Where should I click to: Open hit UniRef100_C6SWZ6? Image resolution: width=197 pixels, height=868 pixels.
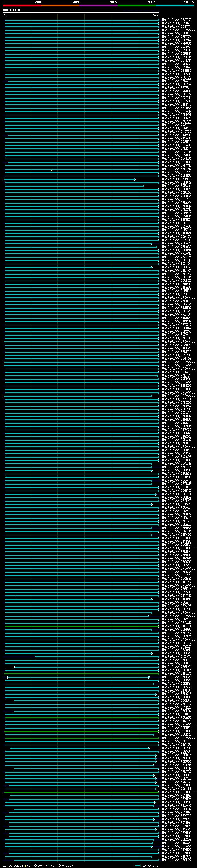(x=176, y=23)
